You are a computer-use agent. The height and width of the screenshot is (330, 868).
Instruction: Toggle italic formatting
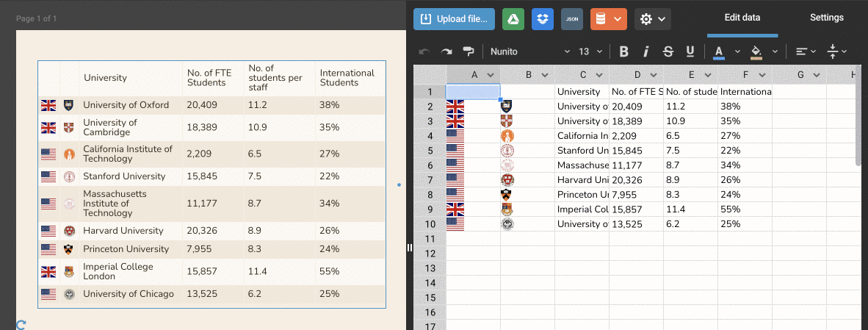646,51
